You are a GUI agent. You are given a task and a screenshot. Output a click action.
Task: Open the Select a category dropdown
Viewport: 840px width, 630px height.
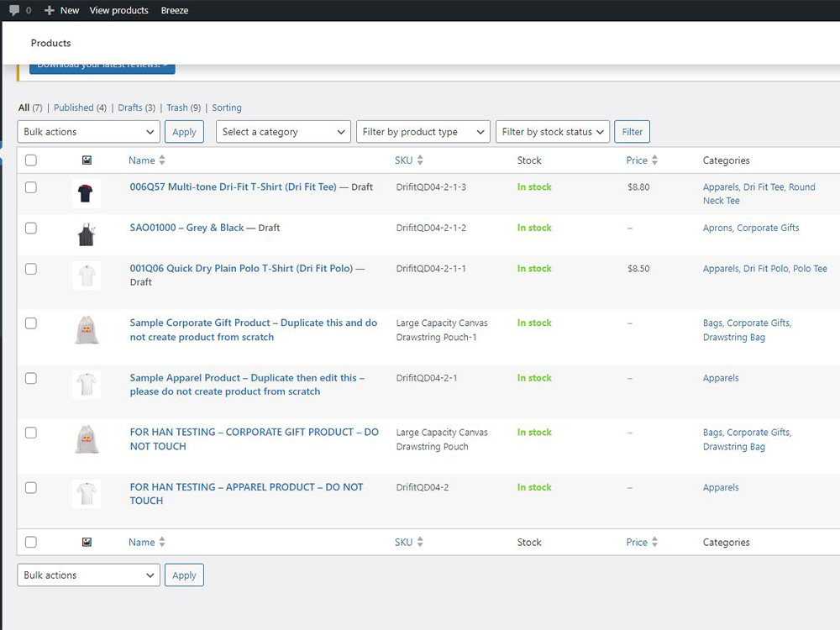pyautogui.click(x=283, y=131)
